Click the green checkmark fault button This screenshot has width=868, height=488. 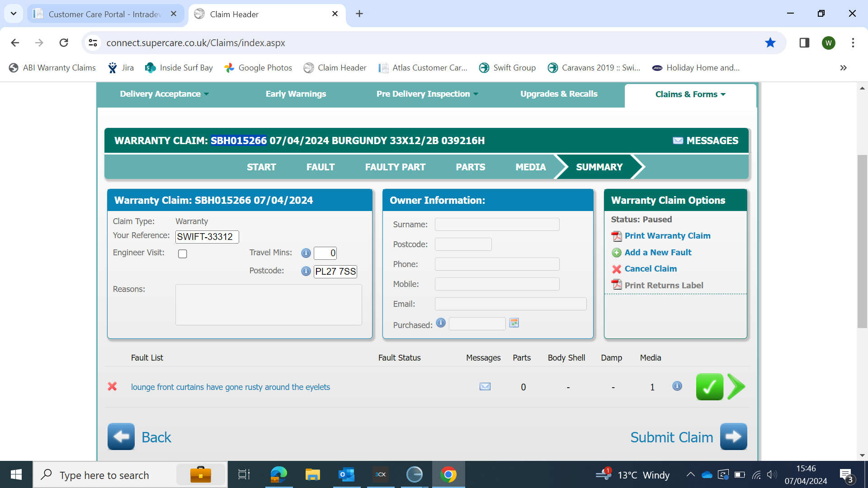pyautogui.click(x=709, y=387)
